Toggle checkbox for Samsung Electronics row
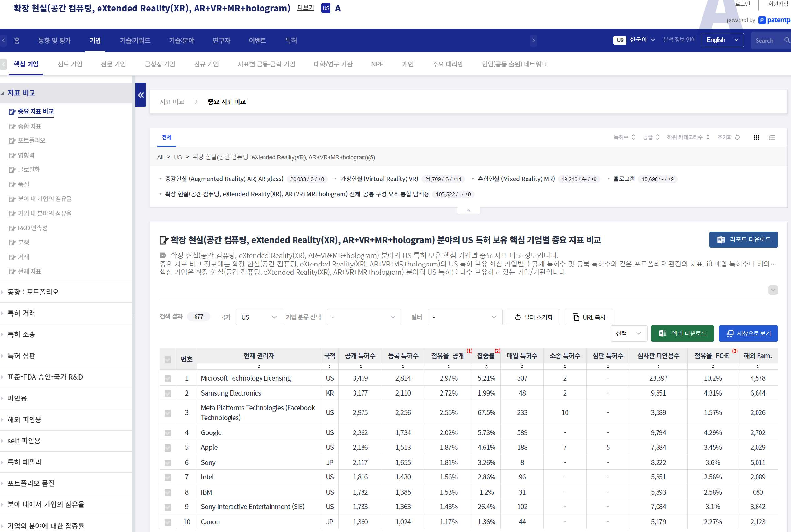The height and width of the screenshot is (532, 791). [x=168, y=394]
